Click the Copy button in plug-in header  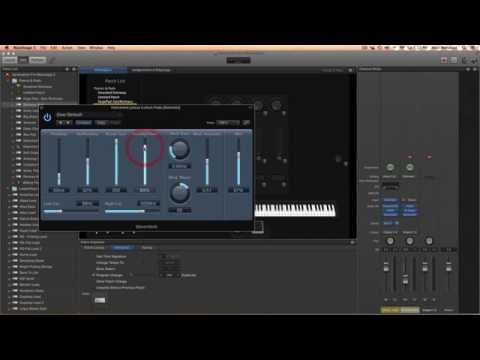101,123
